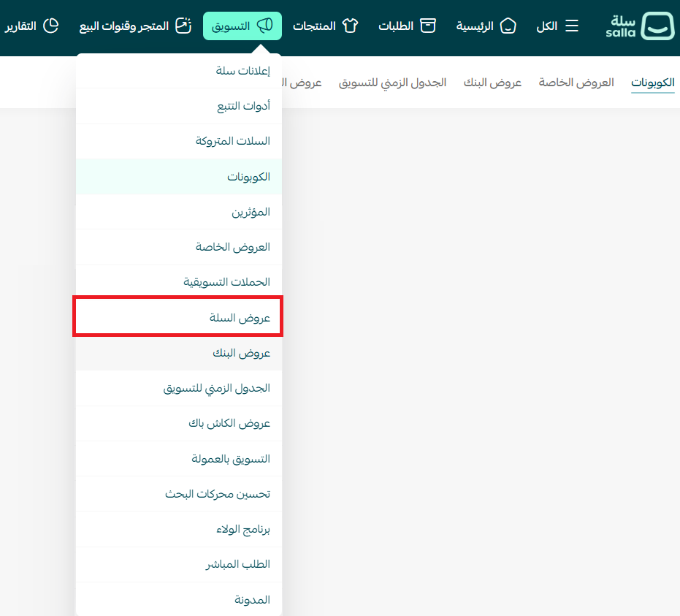Click the pie chart icon beside التقارير
The height and width of the screenshot is (616, 680).
click(50, 26)
